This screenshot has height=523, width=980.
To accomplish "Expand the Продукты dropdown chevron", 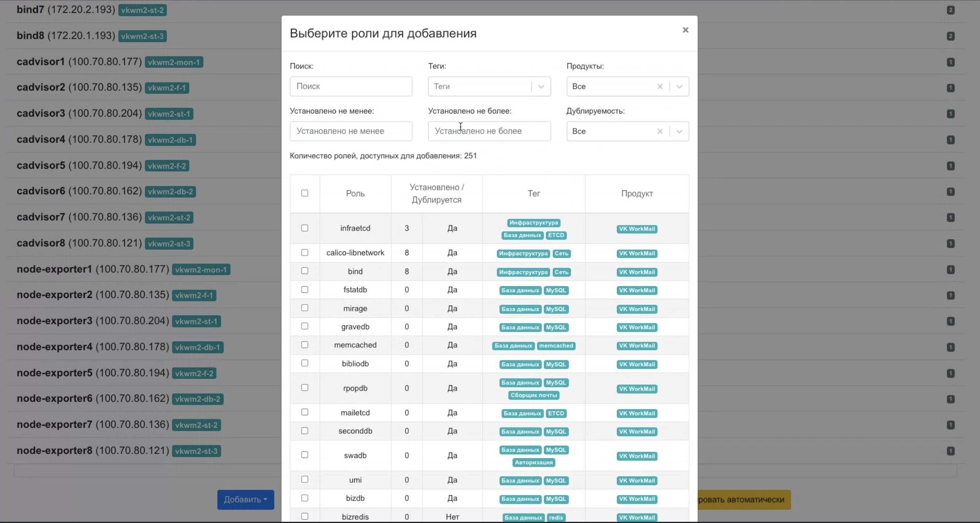I will point(679,87).
